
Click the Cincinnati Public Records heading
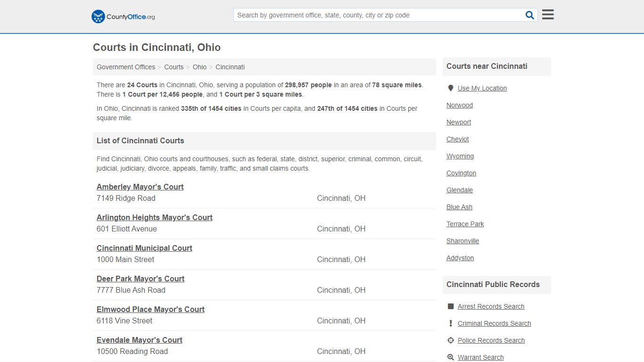coord(493,285)
